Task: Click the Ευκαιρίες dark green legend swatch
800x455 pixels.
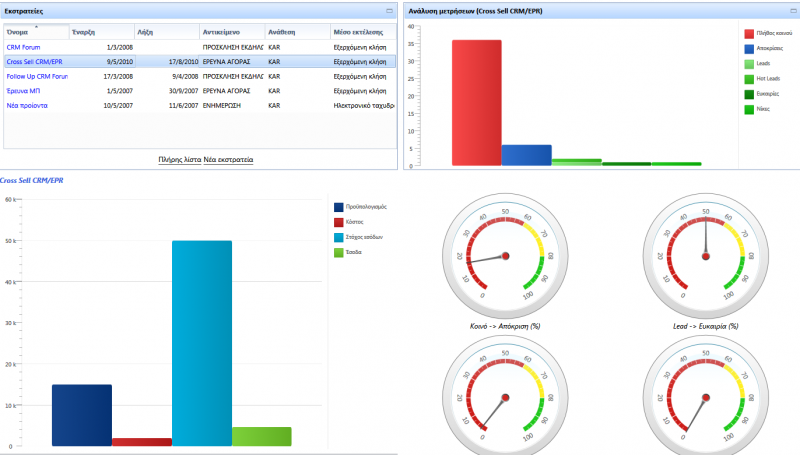Action: click(749, 94)
